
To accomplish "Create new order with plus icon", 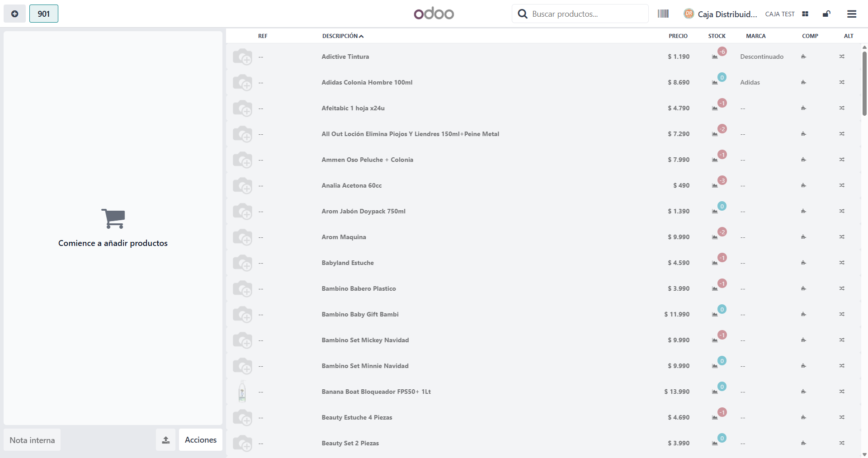I will click(x=14, y=14).
